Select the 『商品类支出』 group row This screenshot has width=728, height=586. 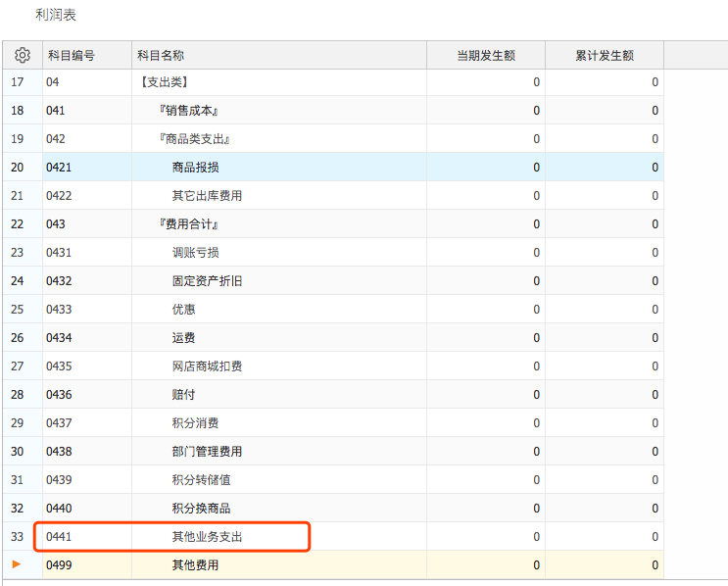[194, 139]
